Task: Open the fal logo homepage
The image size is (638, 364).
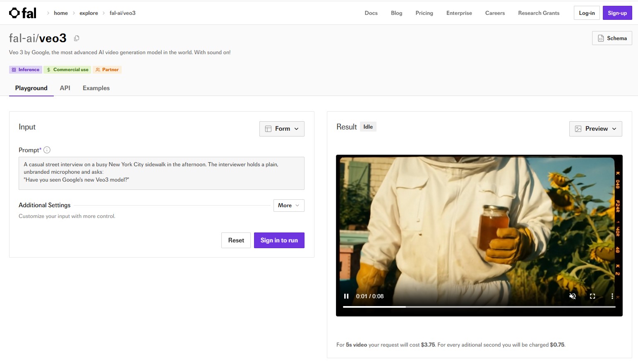Action: point(23,13)
